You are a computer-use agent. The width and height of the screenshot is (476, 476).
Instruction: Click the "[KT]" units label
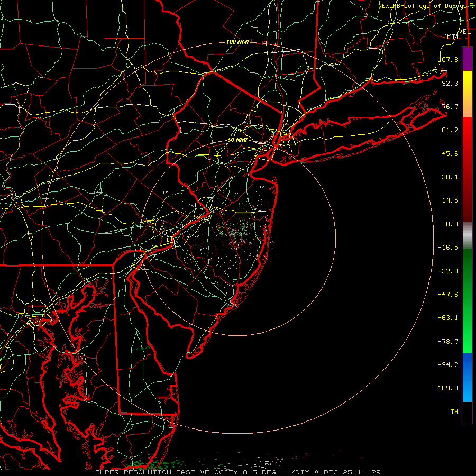click(452, 36)
